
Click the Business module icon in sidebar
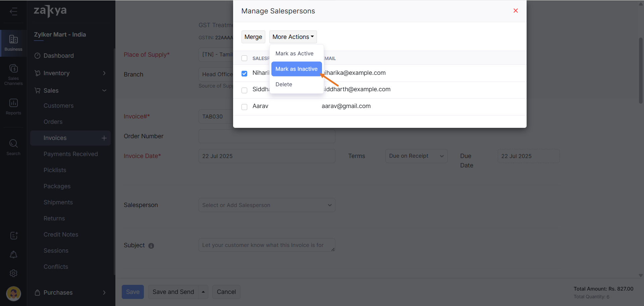pos(13,43)
